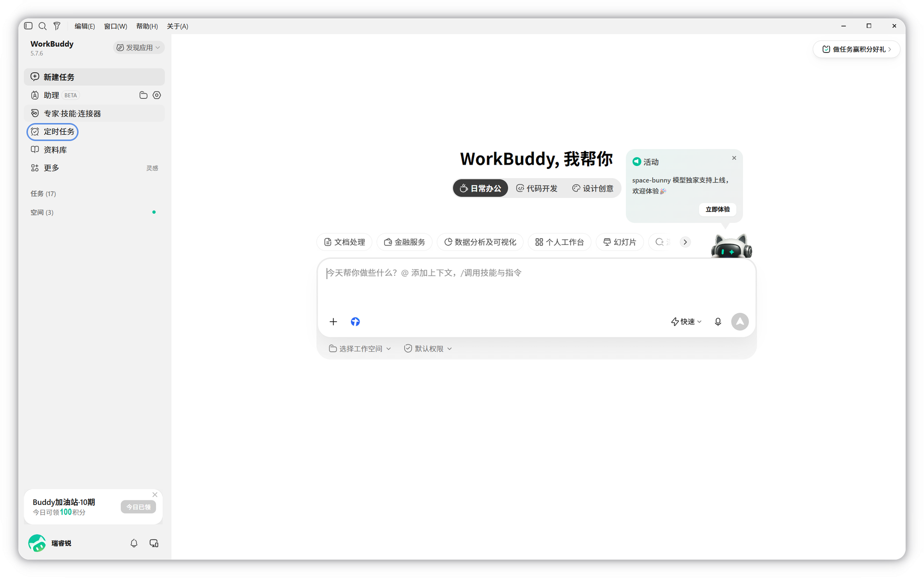The image size is (924, 578).
Task: Expand the 发现应用 dropdown
Action: tap(139, 48)
